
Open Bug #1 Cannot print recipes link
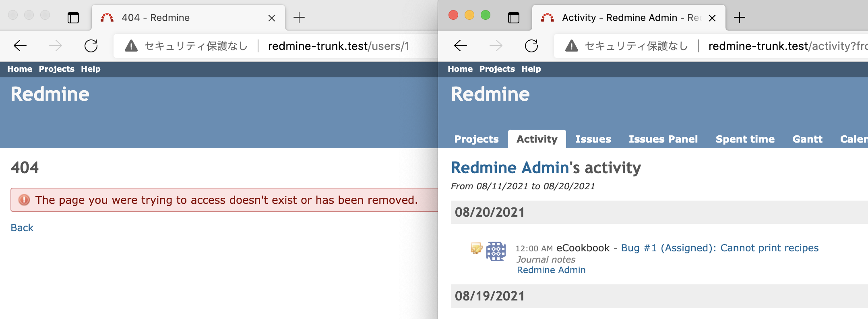pyautogui.click(x=720, y=248)
